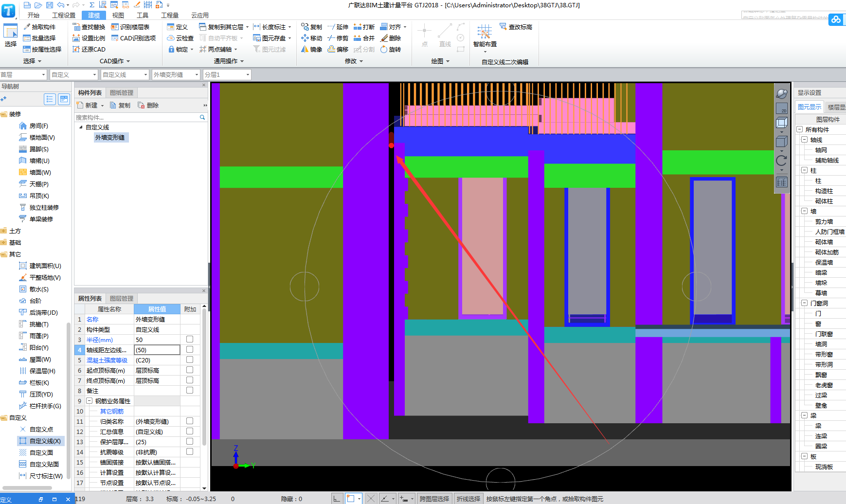Screen dimensions: 846x504
Task: Click the 轴线距左边线 value cell (50)
Action: pyautogui.click(x=157, y=350)
